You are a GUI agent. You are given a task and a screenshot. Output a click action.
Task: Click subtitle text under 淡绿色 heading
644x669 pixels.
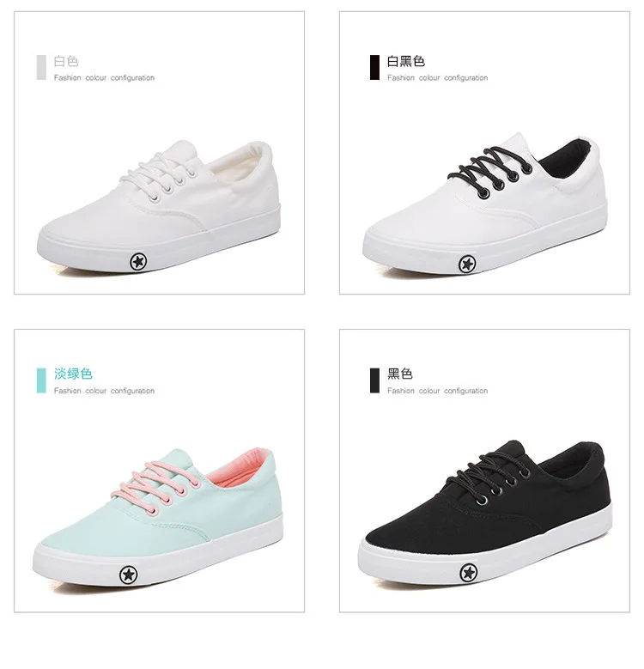coord(104,391)
